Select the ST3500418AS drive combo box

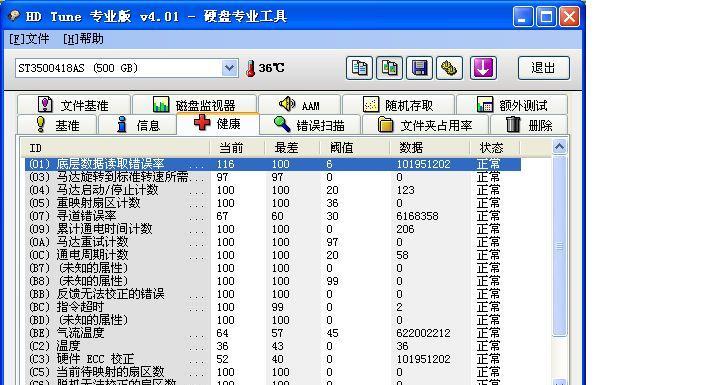pyautogui.click(x=127, y=68)
